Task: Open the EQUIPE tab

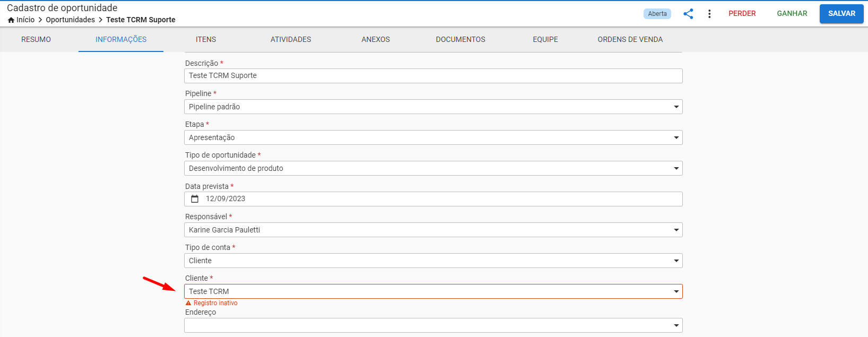Action: click(x=545, y=39)
